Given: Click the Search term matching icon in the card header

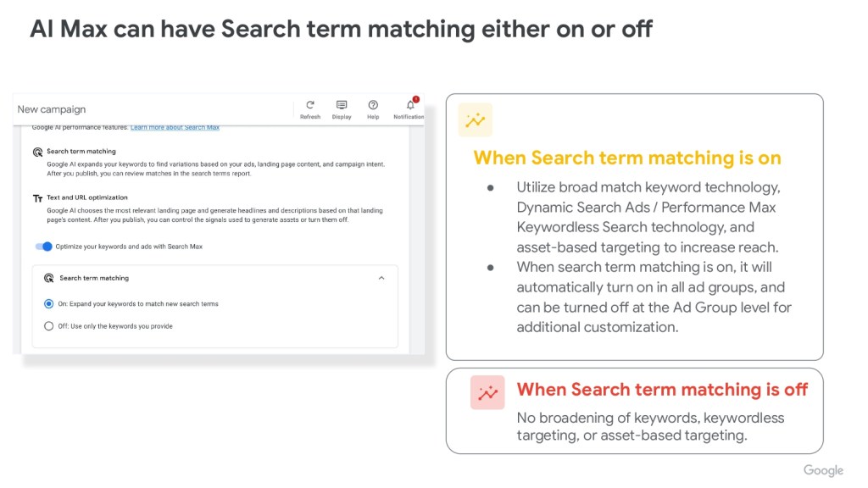Looking at the screenshot, I should [50, 278].
